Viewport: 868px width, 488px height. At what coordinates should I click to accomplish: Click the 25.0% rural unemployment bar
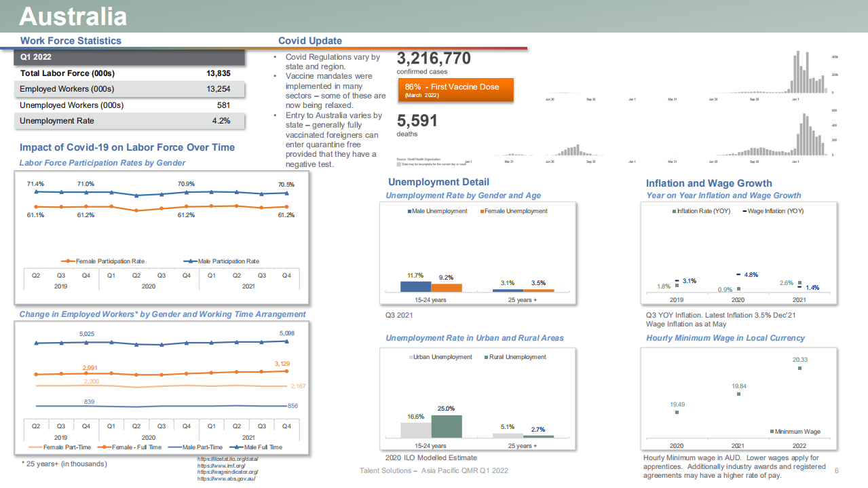(446, 426)
